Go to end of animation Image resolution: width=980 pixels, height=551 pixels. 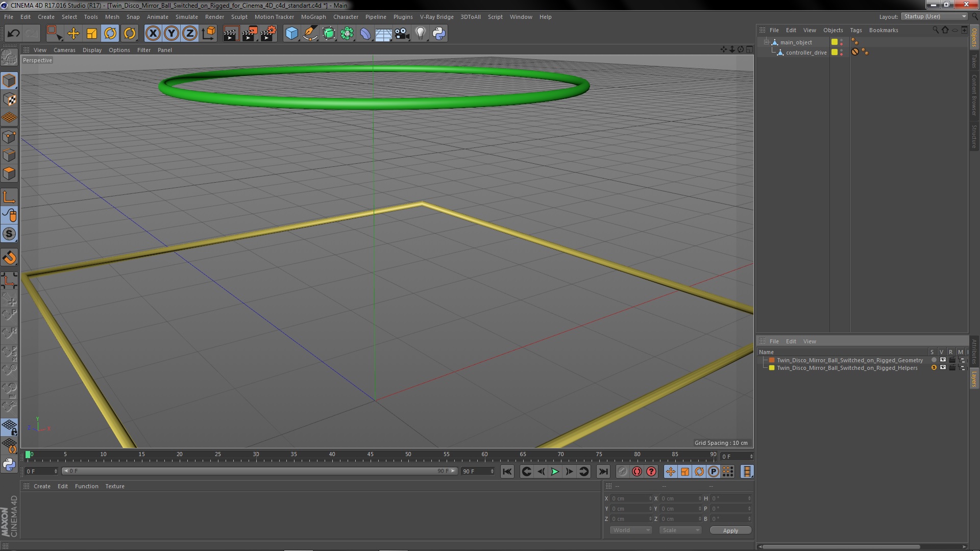[603, 471]
